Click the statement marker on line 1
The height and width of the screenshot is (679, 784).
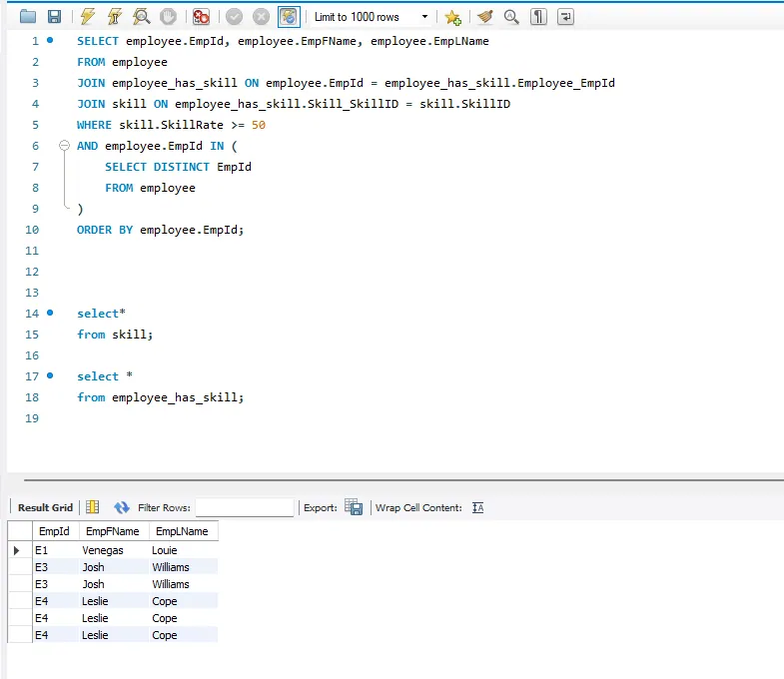click(50, 40)
